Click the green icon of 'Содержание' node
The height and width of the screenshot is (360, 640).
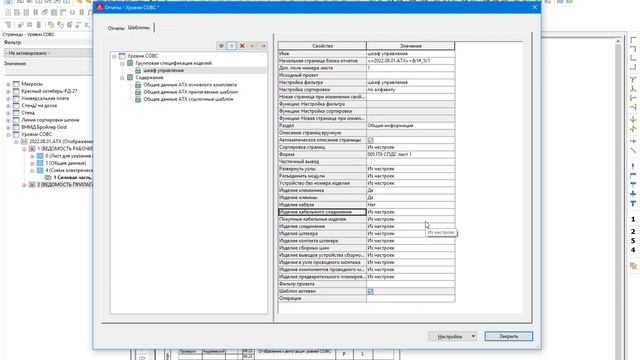click(x=130, y=78)
